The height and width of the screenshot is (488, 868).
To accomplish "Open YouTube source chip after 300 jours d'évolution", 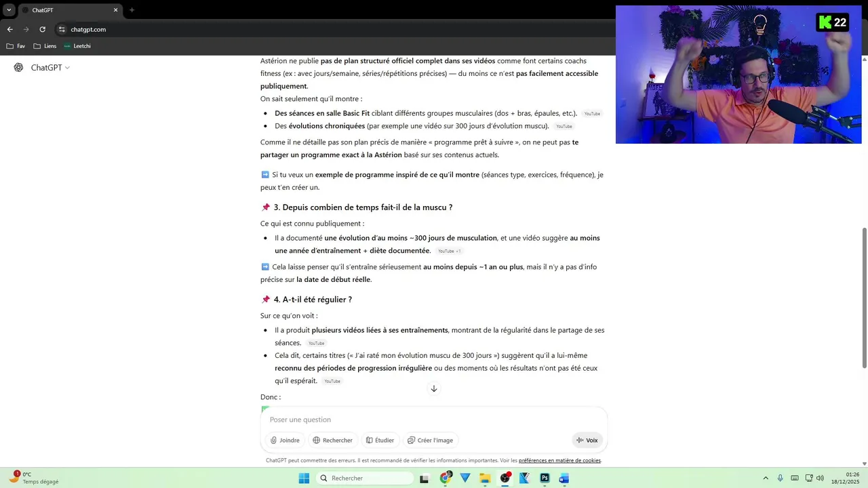I will click(564, 126).
